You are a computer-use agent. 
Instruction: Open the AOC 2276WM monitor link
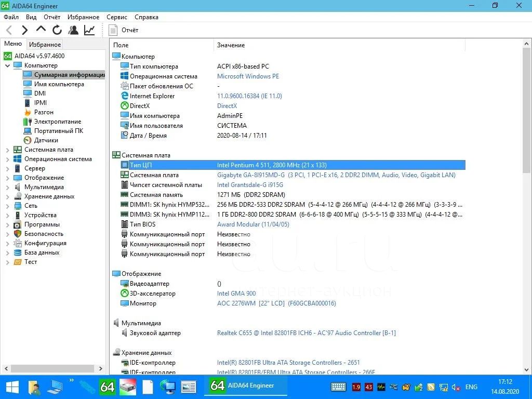click(276, 303)
